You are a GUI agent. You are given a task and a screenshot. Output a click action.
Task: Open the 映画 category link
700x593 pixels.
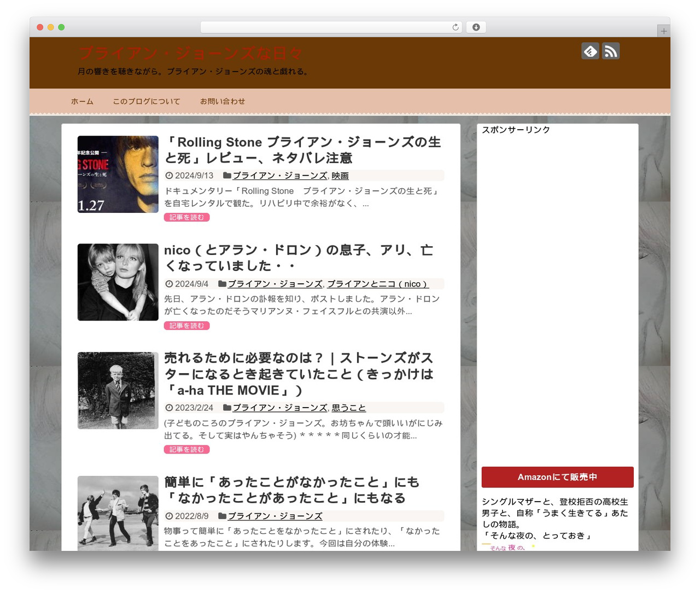(340, 176)
